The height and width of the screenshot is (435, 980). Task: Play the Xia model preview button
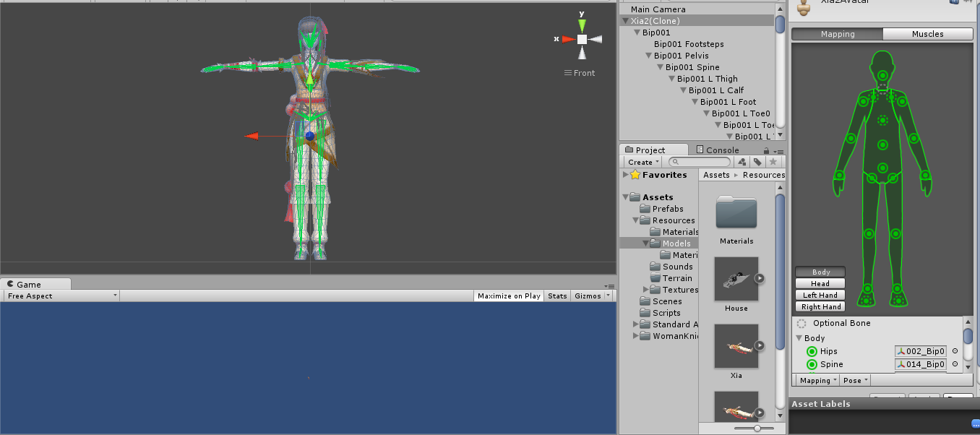(x=760, y=345)
